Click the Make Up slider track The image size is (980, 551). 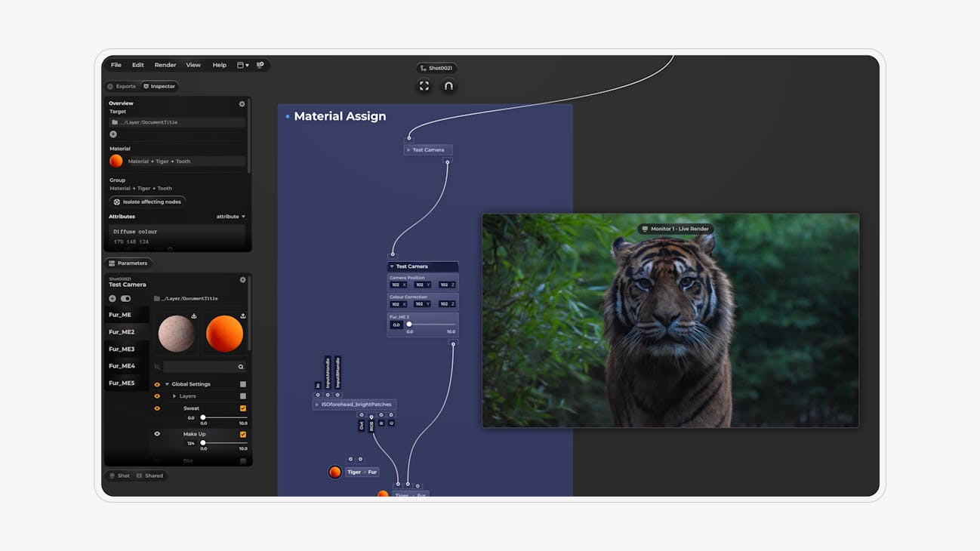tap(223, 443)
